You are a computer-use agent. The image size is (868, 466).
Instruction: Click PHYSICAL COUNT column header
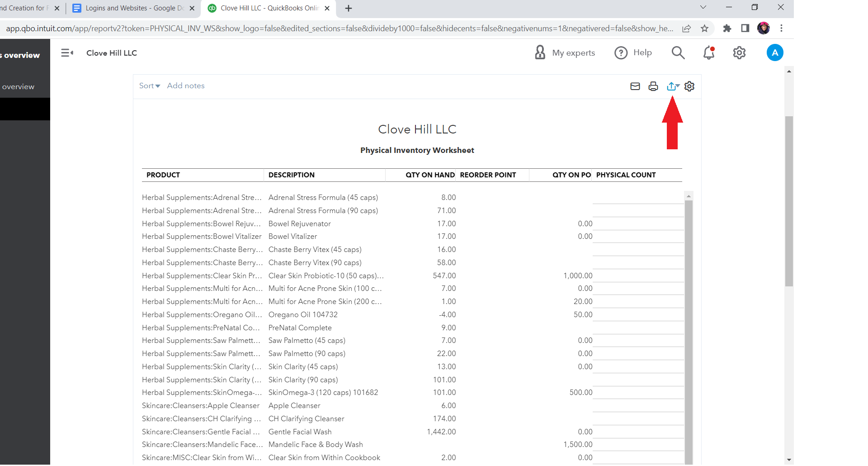point(626,175)
